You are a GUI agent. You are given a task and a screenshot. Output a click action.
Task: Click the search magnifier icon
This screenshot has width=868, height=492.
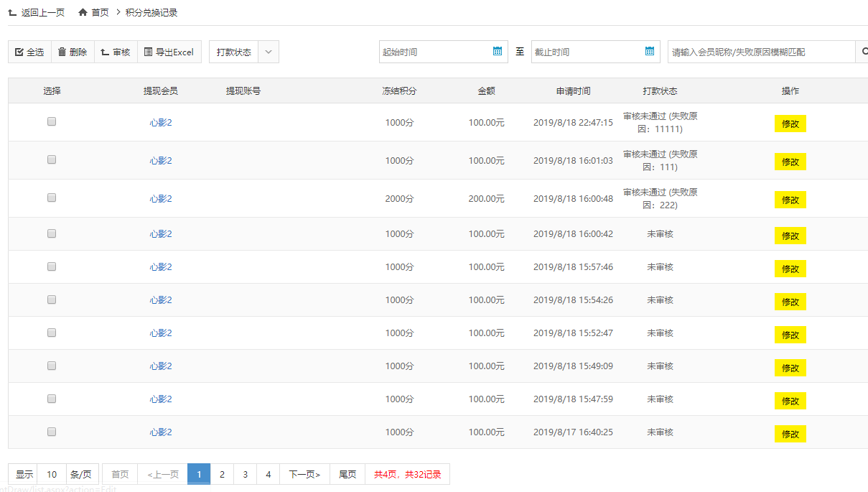pos(864,52)
